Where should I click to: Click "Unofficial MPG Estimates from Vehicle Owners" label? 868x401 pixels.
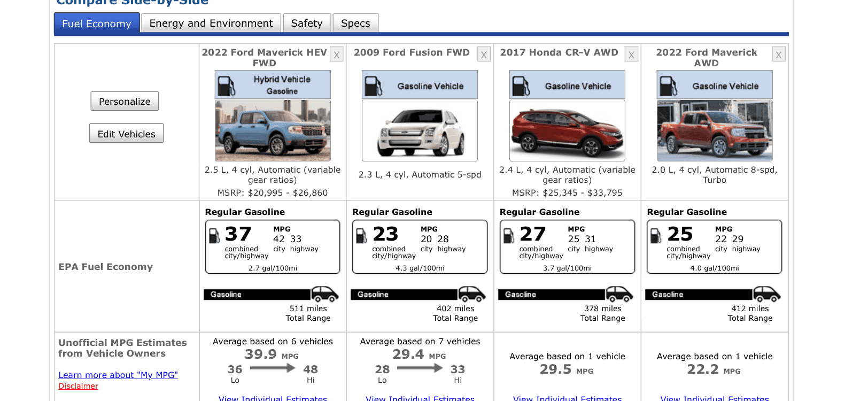[x=122, y=348]
